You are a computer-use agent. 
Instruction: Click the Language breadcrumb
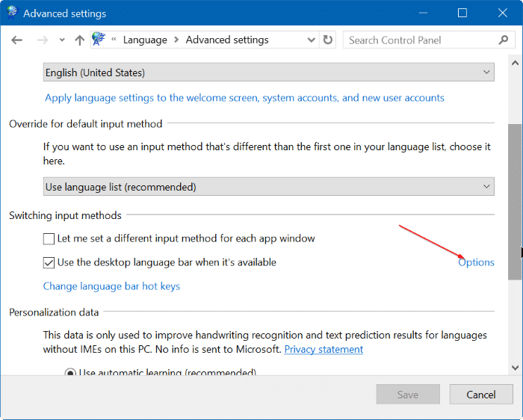145,40
